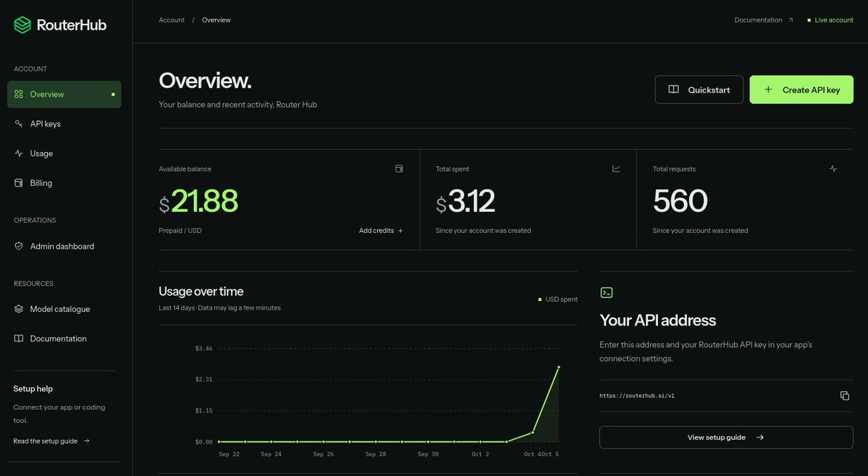The width and height of the screenshot is (868, 476).
Task: Select the Overview sidebar item
Action: (64, 94)
